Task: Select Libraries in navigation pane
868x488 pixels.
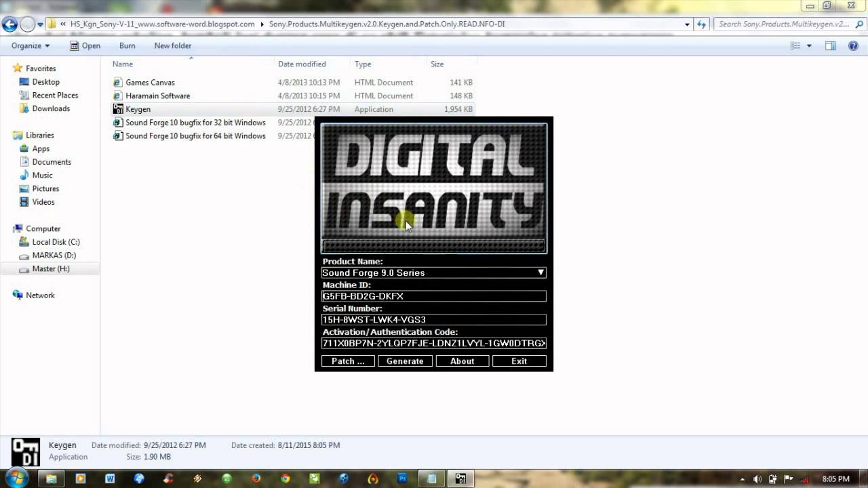Action: (39, 136)
